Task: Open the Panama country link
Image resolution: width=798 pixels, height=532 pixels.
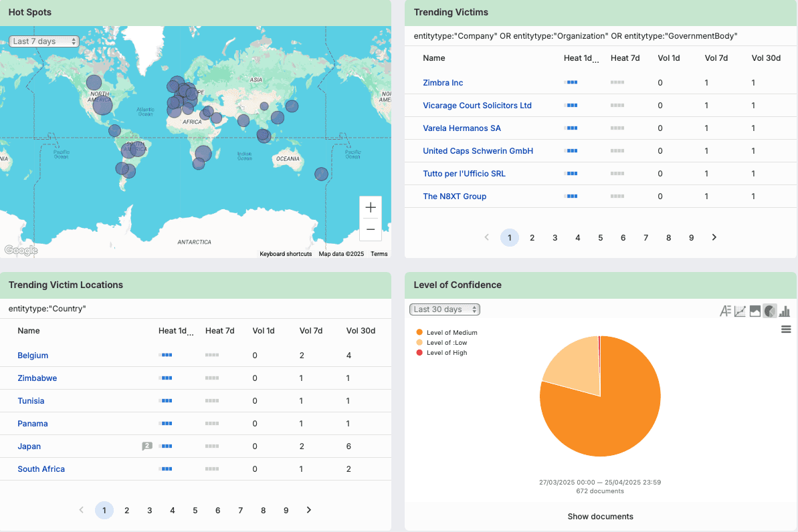Action: [x=33, y=424]
